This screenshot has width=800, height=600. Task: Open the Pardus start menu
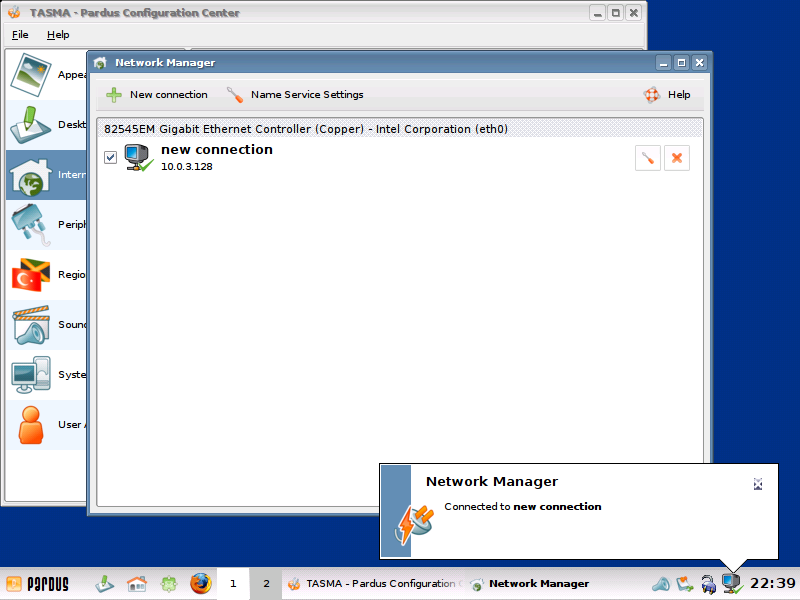point(38,584)
